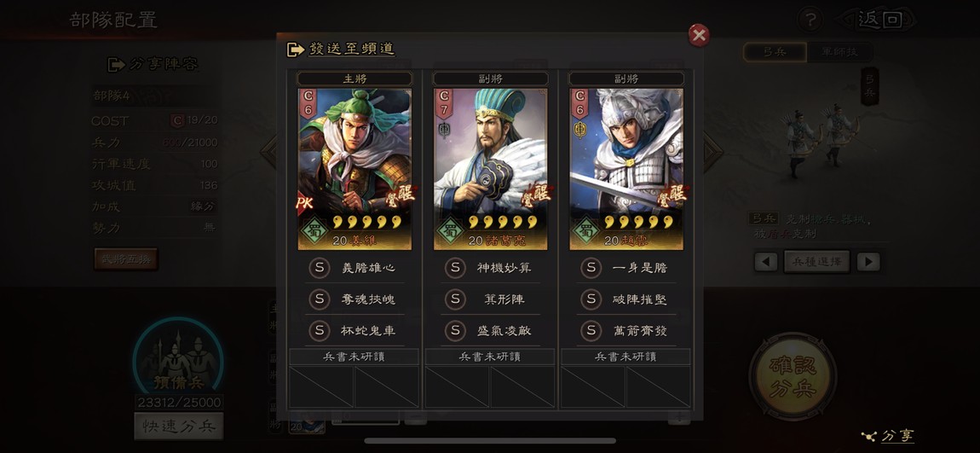The image size is (980, 453).
Task: Tap the 分享 share link
Action: coord(888,436)
